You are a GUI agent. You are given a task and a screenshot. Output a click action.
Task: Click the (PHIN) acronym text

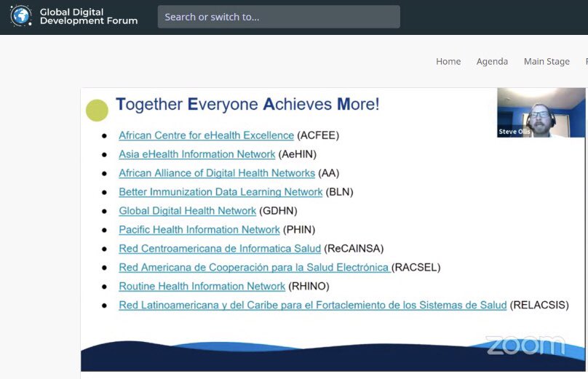click(299, 229)
